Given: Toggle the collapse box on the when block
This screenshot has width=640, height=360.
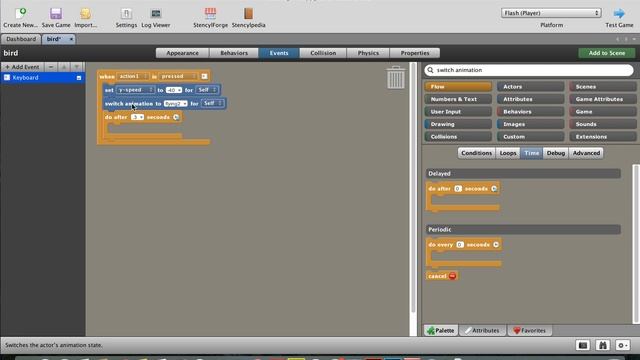Looking at the screenshot, I should pyautogui.click(x=204, y=76).
